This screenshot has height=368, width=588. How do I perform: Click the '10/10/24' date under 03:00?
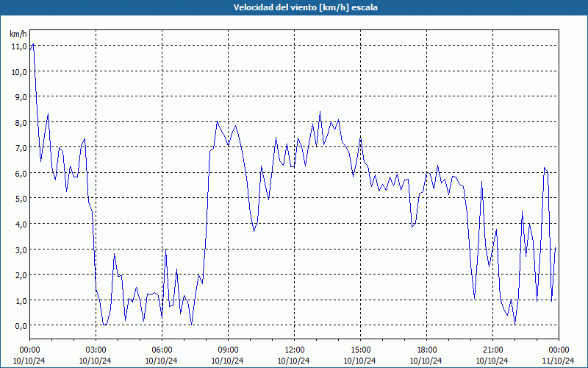click(96, 361)
